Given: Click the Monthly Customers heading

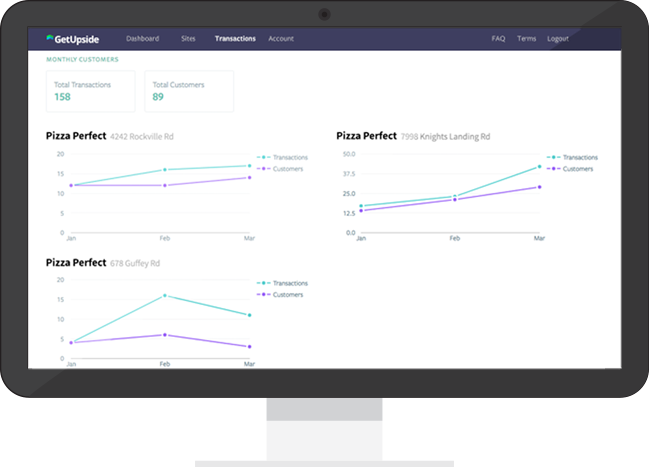Looking at the screenshot, I should 82,60.
